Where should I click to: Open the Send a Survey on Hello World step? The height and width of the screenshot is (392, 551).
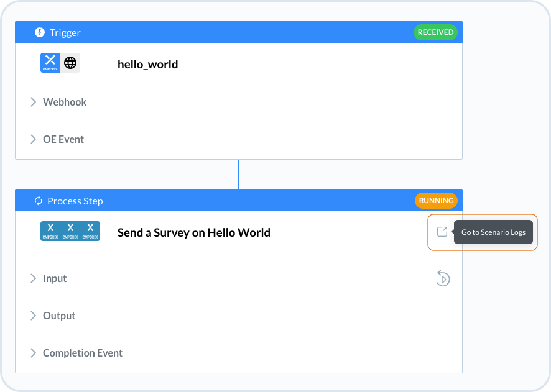tap(193, 232)
